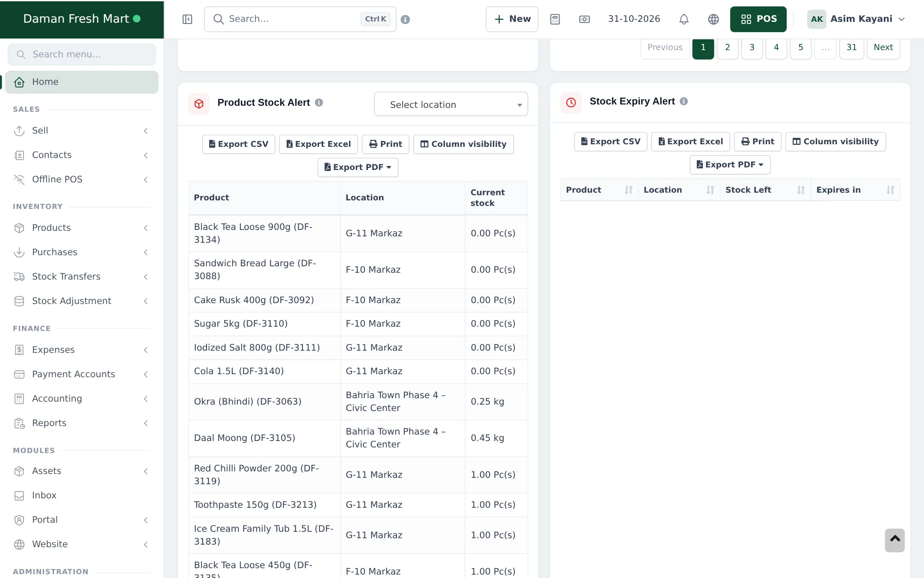Viewport: 924px width, 578px height.
Task: Click the New button
Action: tap(512, 19)
